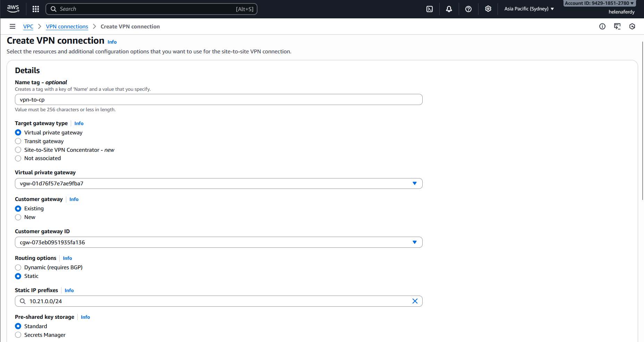644x342 pixels.
Task: Open the notifications bell
Action: click(x=449, y=9)
